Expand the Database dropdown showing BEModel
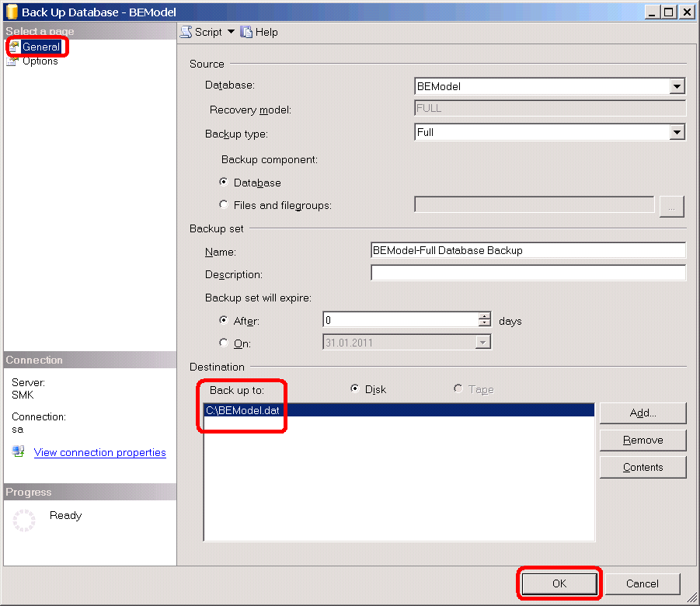Viewport: 700px width, 606px height. click(677, 87)
